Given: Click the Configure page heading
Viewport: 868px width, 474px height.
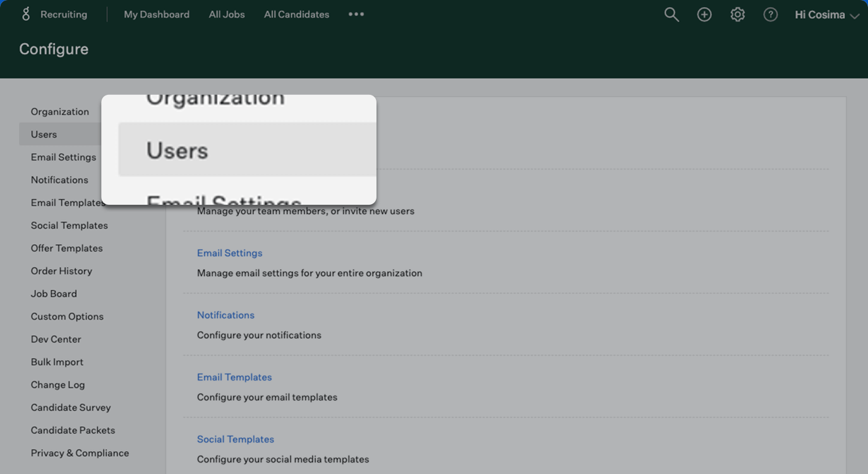Looking at the screenshot, I should coord(54,49).
